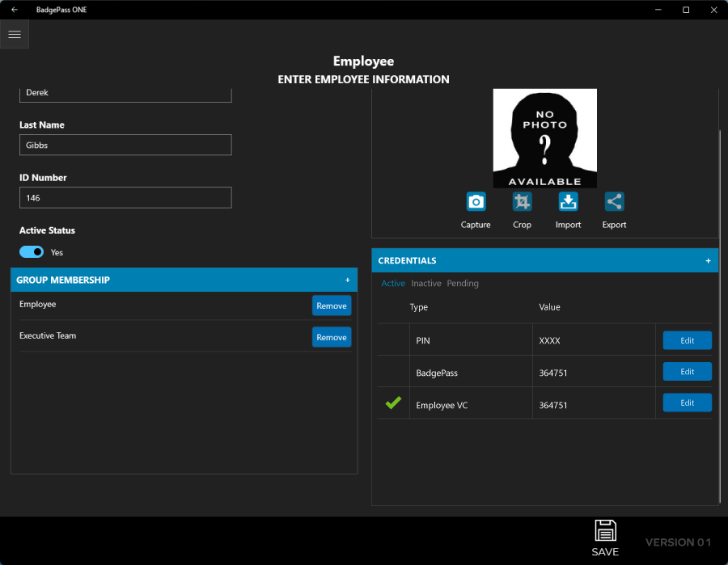Remove the Executive Team group membership

pyautogui.click(x=332, y=337)
